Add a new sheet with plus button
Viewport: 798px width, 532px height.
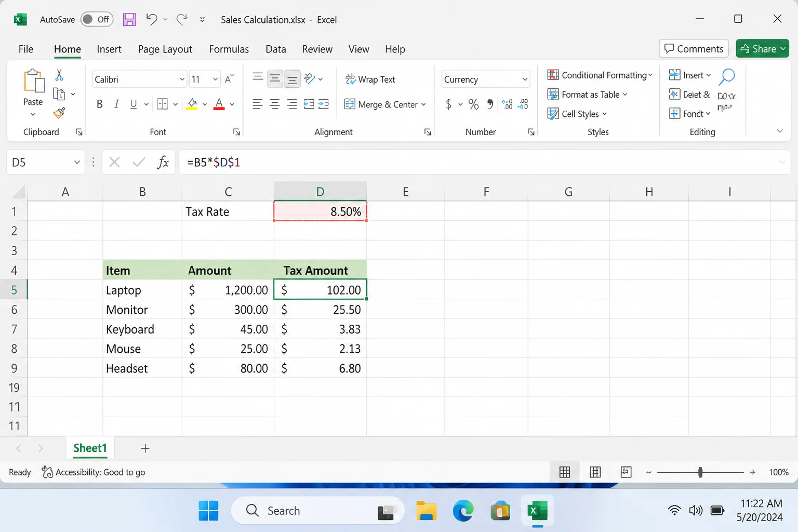(x=145, y=448)
